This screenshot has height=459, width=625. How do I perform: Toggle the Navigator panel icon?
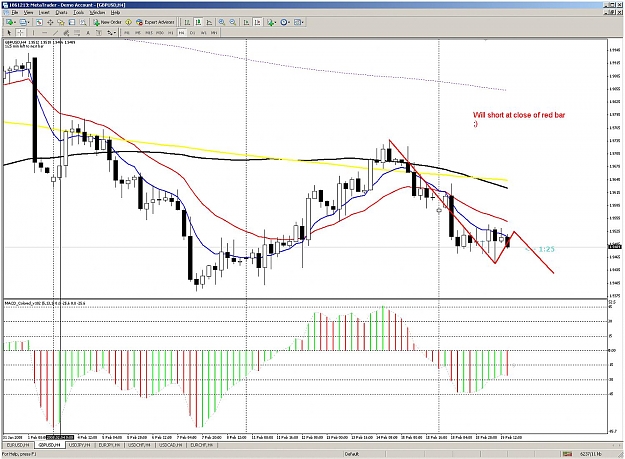[x=61, y=22]
